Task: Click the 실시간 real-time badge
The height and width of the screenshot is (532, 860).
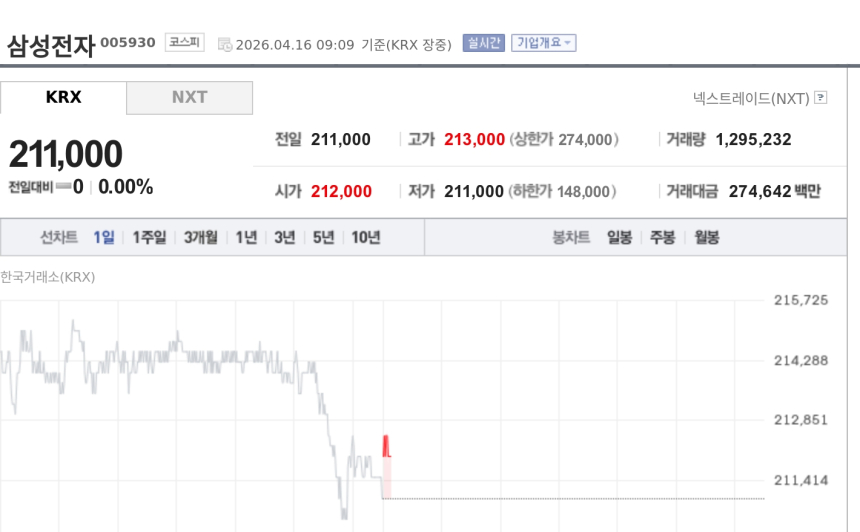Action: tap(483, 43)
